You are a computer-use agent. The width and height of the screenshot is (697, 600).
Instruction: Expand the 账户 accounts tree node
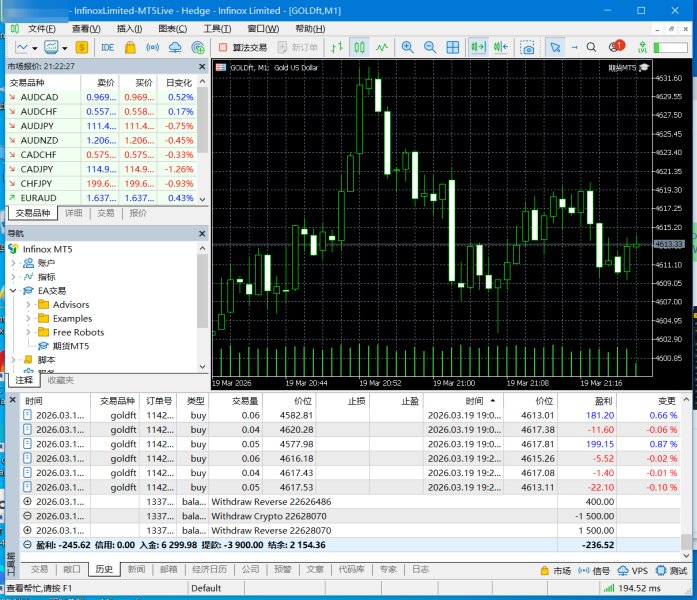coord(14,262)
